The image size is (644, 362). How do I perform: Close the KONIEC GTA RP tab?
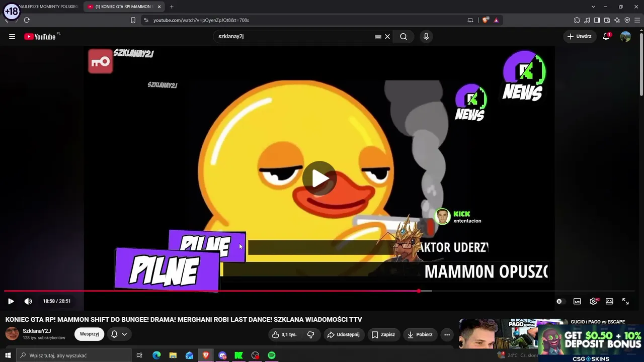(x=159, y=7)
